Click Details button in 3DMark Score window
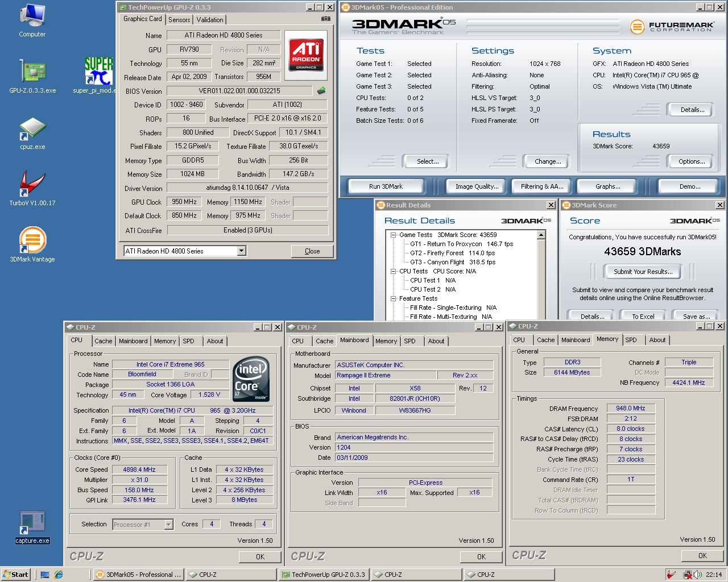Image resolution: width=728 pixels, height=582 pixels. click(591, 316)
